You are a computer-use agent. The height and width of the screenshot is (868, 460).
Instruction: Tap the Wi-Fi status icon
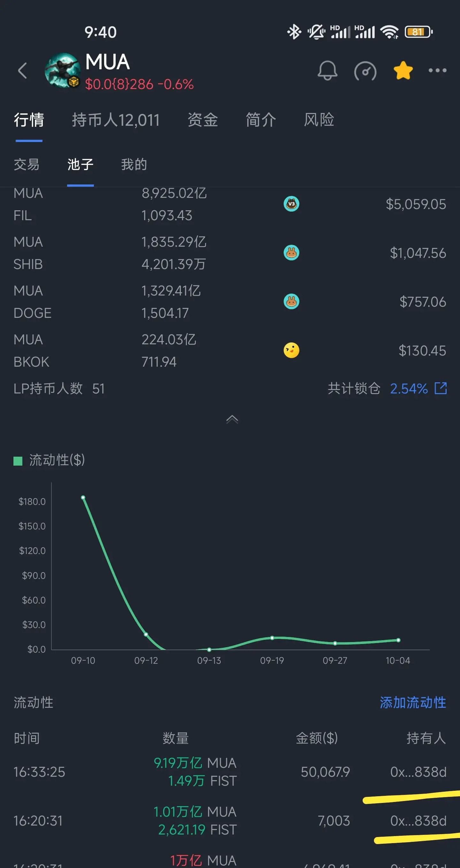pos(389,32)
